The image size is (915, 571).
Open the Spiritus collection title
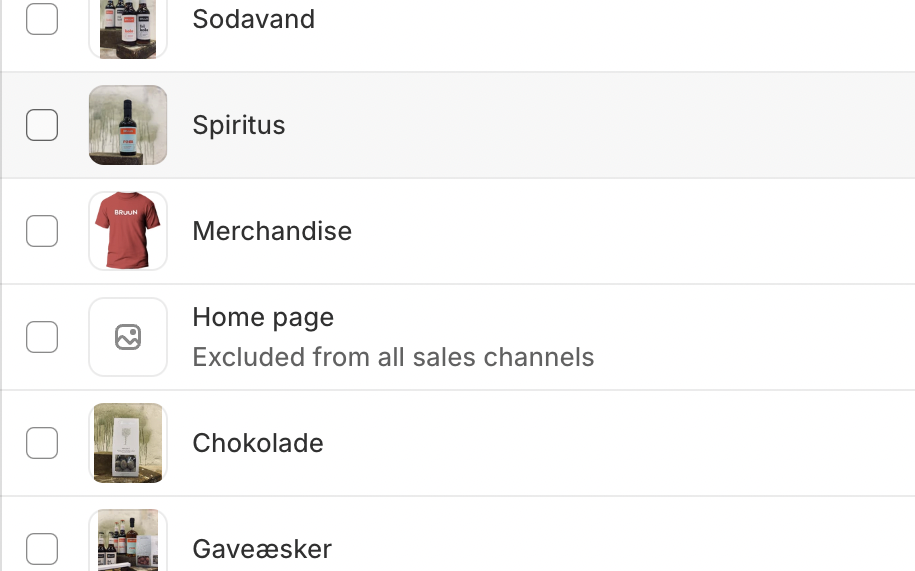[x=239, y=125]
